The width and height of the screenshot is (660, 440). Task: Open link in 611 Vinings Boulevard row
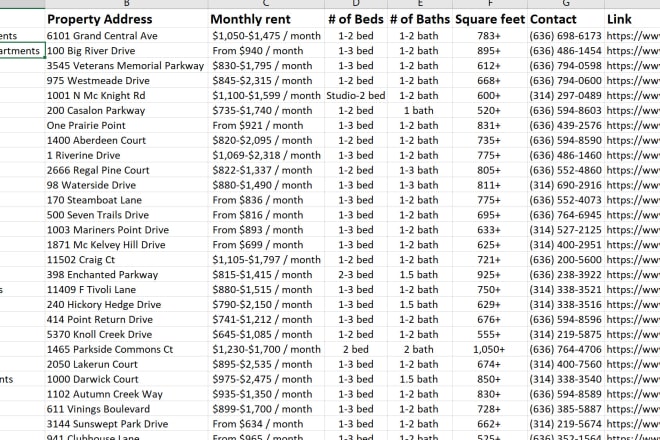click(x=632, y=410)
